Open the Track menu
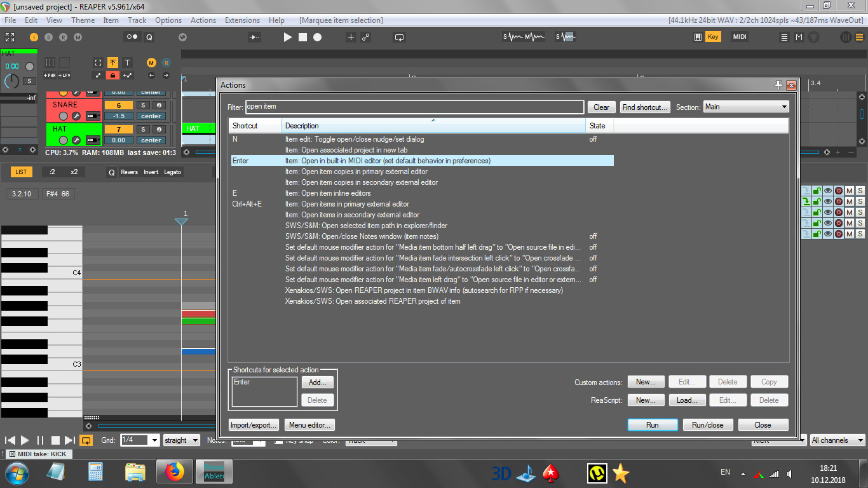The image size is (868, 488). pos(137,20)
